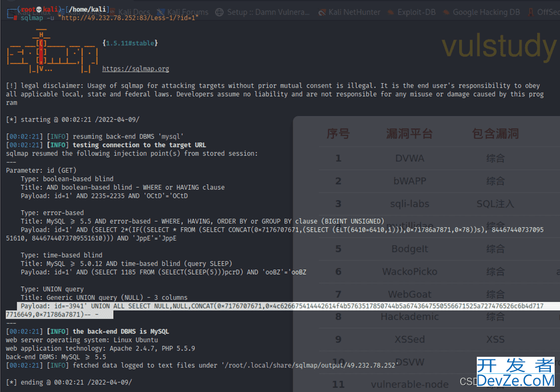Viewport: 560px width, 392px height.
Task: Click the 'Type: error-based' line
Action: click(52, 213)
